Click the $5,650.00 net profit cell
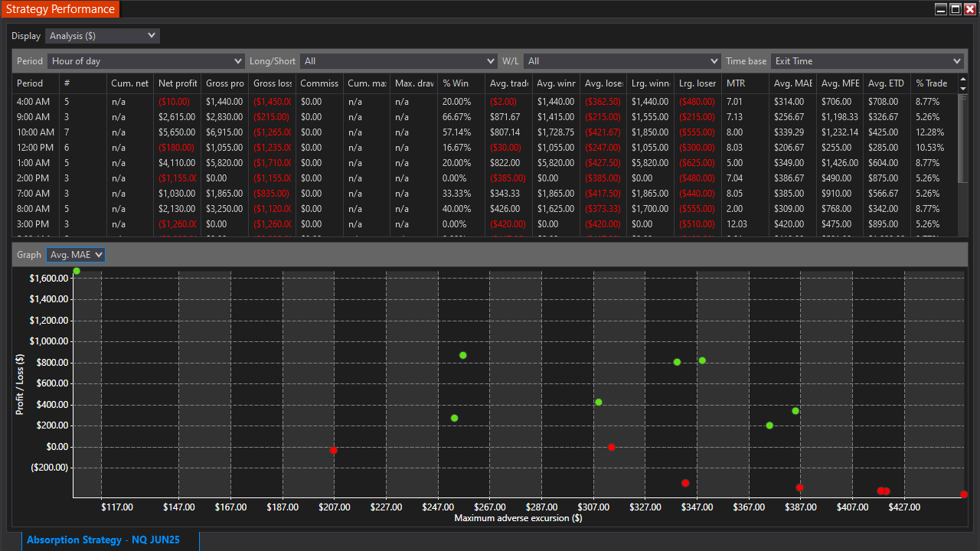Screen dimensions: 980x551 tap(177, 132)
